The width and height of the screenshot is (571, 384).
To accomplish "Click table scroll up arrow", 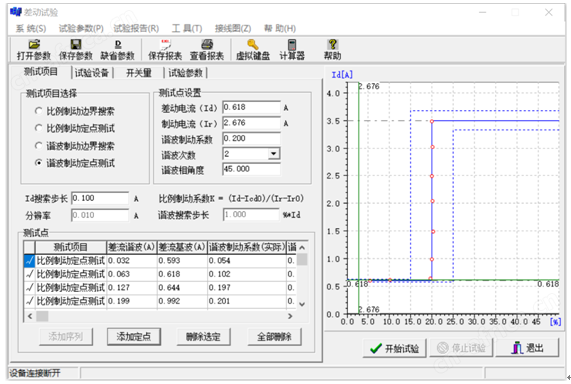I will click(302, 247).
